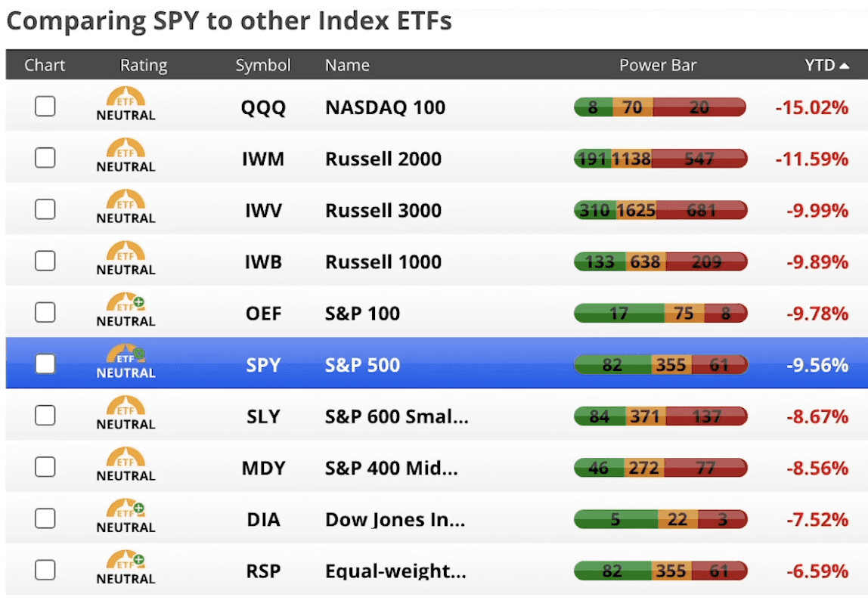This screenshot has width=868, height=600.
Task: Select the name Russell 2000
Action: (x=383, y=159)
